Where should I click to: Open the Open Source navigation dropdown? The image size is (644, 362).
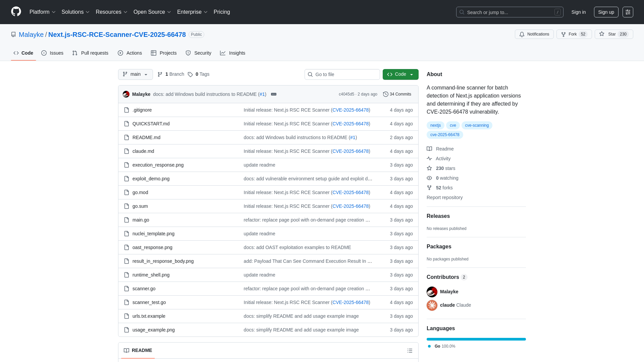click(152, 12)
